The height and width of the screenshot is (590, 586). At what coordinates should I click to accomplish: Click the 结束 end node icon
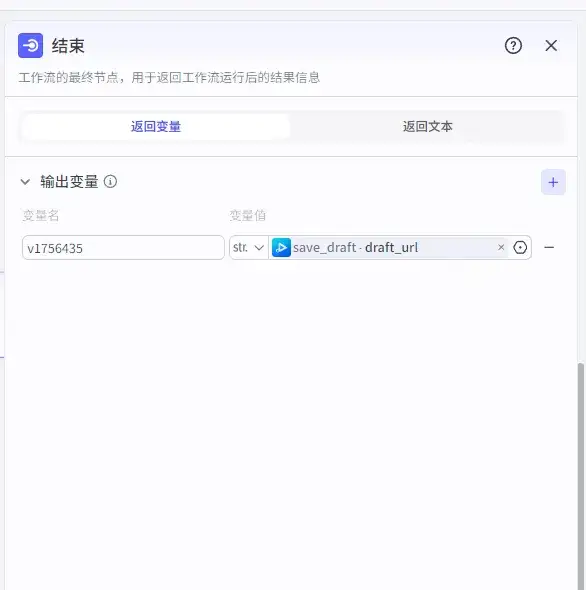(30, 46)
